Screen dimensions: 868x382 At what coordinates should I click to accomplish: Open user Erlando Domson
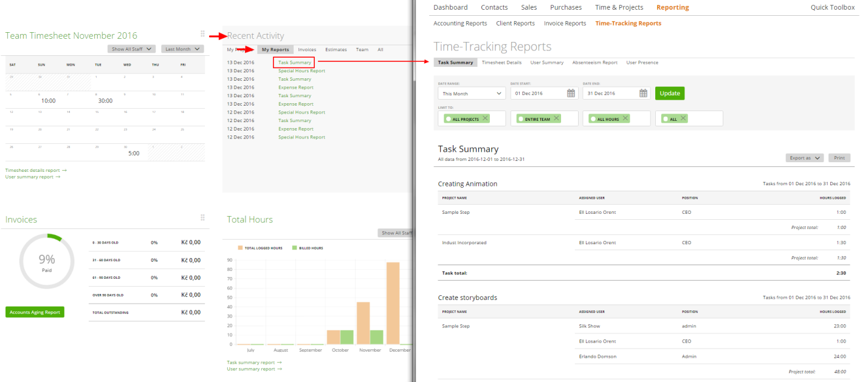coord(598,356)
